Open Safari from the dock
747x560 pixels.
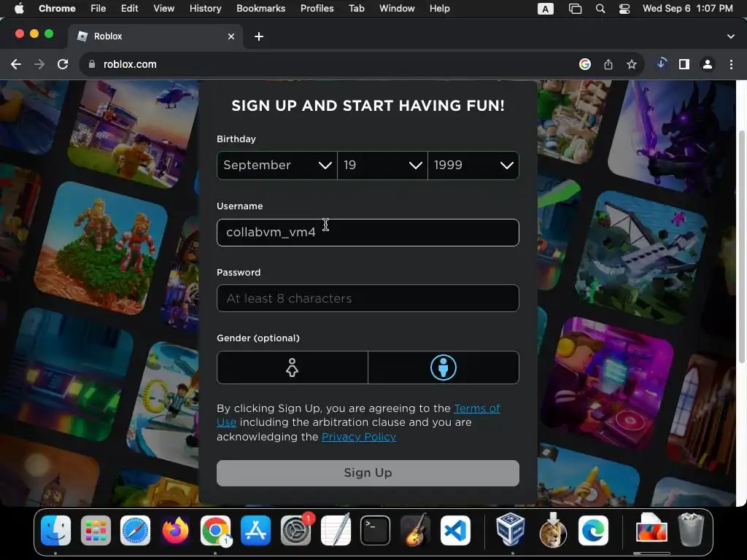point(135,530)
